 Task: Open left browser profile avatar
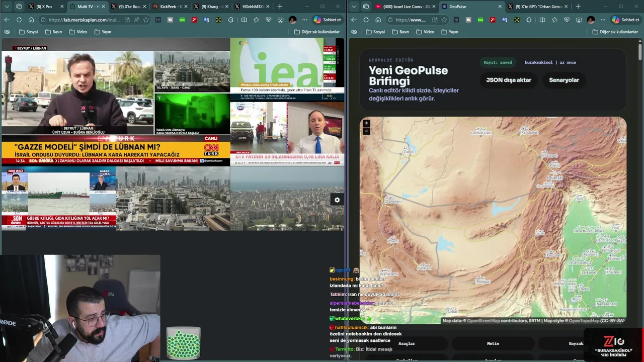292,20
